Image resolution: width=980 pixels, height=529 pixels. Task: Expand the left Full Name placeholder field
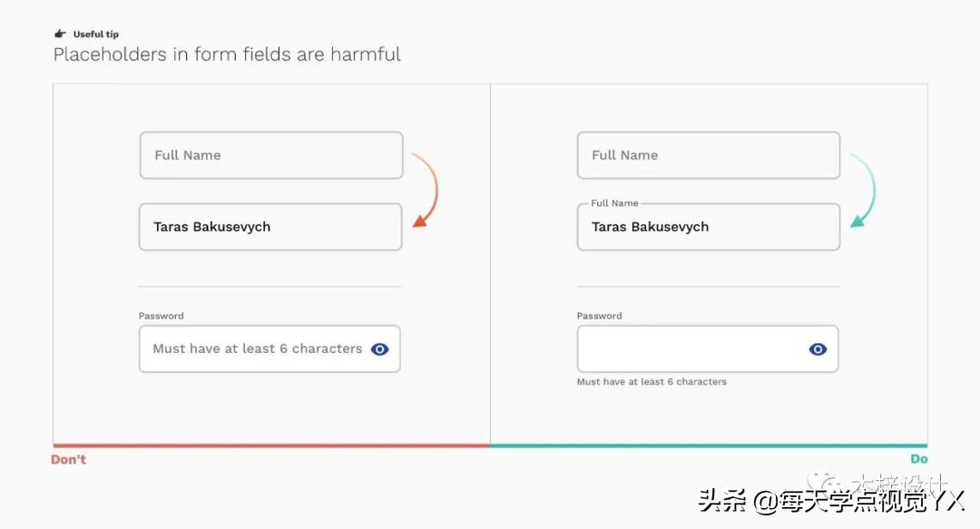click(x=270, y=154)
